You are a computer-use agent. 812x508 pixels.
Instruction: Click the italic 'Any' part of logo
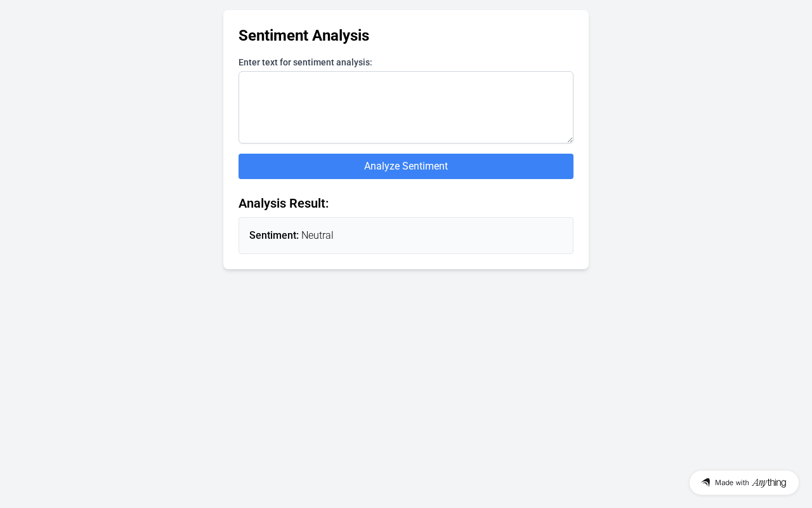759,483
